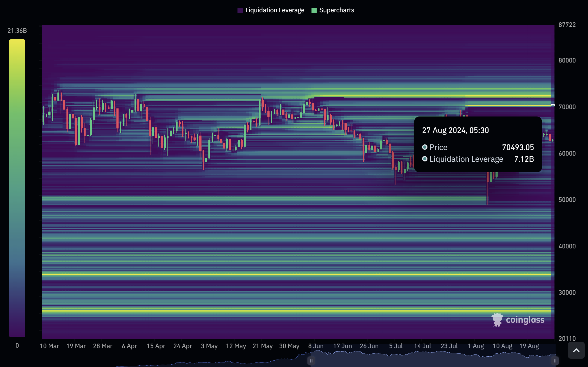Click the 23 Jul date axis label

point(449,346)
